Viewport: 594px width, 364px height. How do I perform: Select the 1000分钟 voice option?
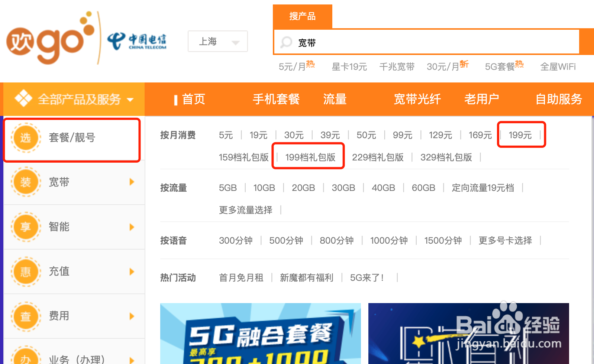(x=389, y=241)
